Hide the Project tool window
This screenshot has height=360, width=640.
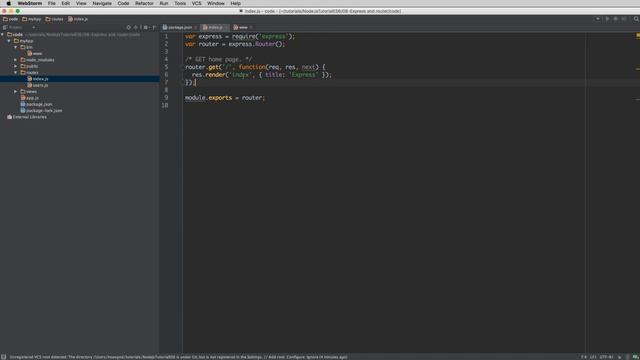coord(154,27)
